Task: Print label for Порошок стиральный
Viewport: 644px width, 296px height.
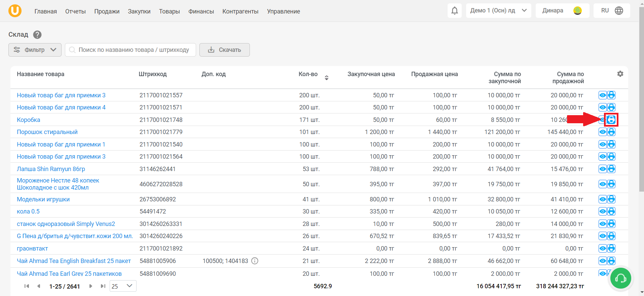Action: coord(611,132)
